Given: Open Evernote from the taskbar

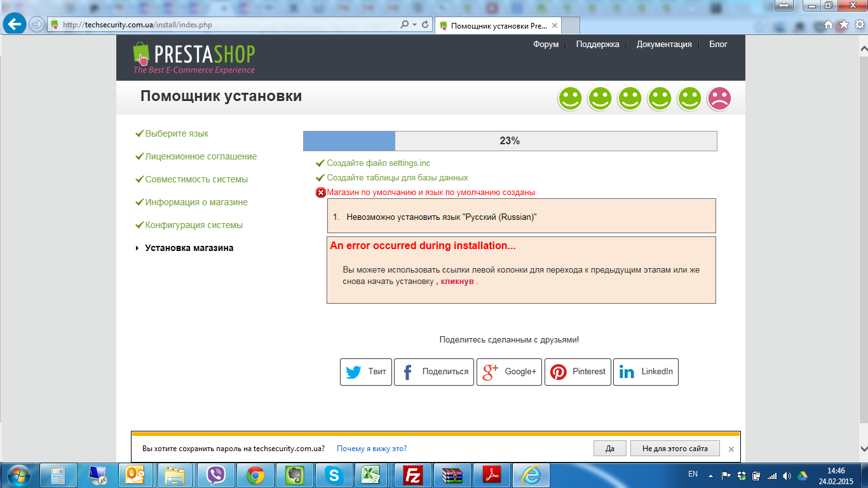Looking at the screenshot, I should [x=294, y=475].
